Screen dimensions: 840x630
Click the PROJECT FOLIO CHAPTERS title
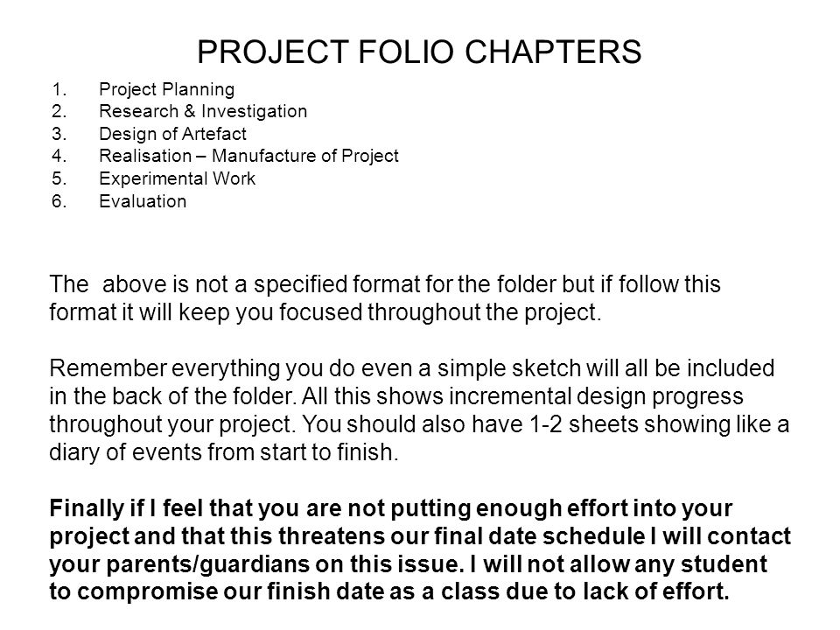(419, 52)
